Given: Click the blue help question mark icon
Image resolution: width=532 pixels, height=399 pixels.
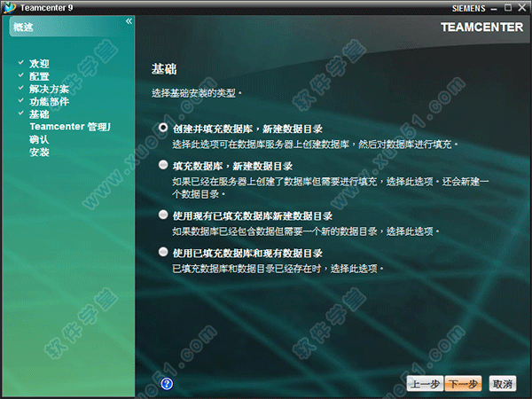Looking at the screenshot, I should tap(167, 384).
